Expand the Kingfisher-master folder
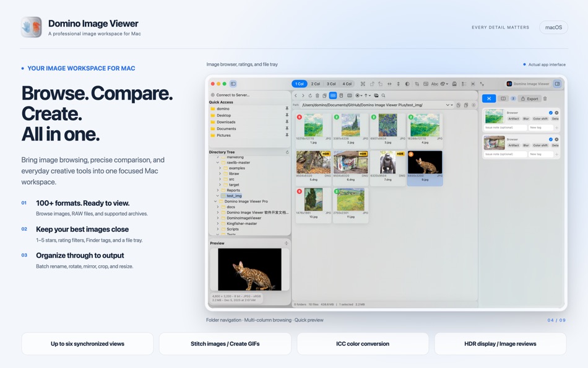This screenshot has width=588, height=368. (x=217, y=224)
